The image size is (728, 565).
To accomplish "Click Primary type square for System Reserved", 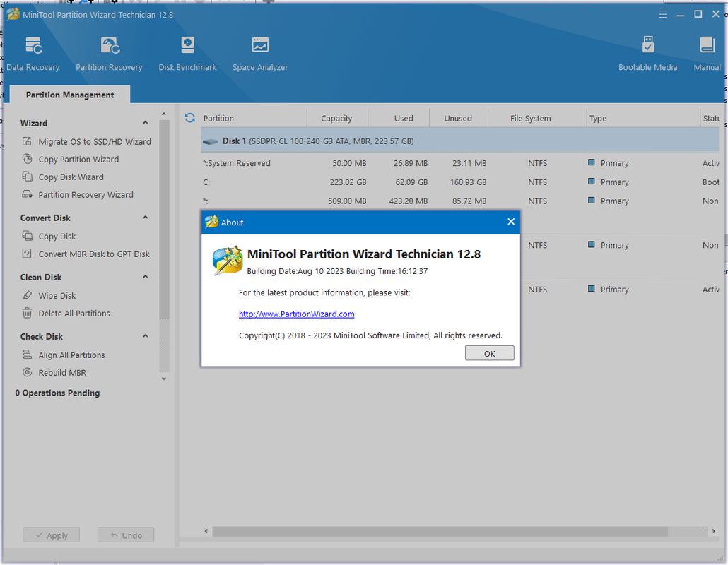I will tap(591, 162).
